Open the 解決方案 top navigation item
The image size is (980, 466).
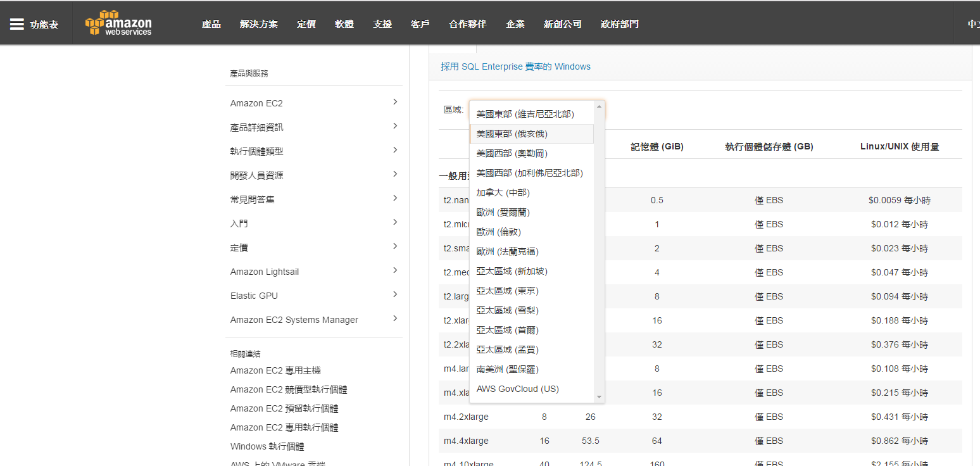259,24
